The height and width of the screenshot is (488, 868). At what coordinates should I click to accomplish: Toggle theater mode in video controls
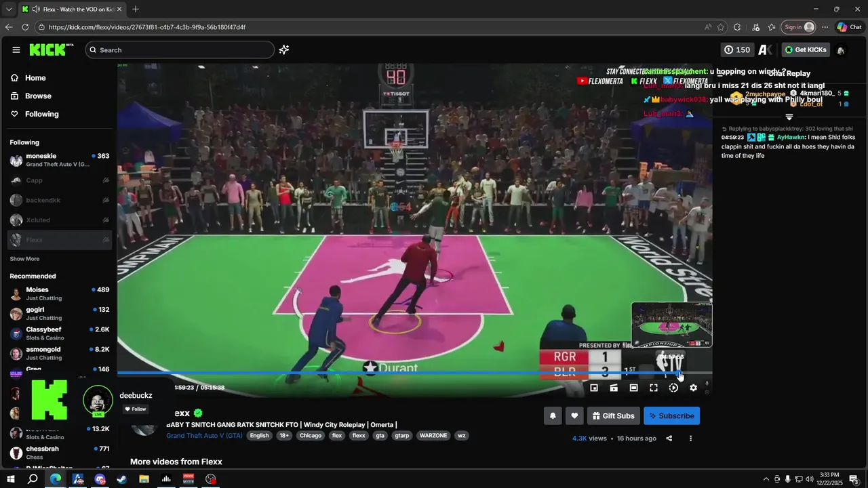[633, 388]
